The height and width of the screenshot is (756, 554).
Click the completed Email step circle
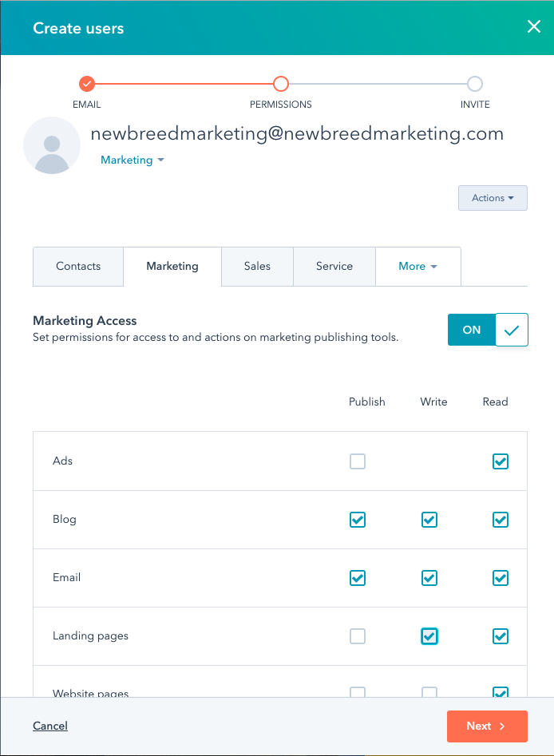[x=87, y=84]
